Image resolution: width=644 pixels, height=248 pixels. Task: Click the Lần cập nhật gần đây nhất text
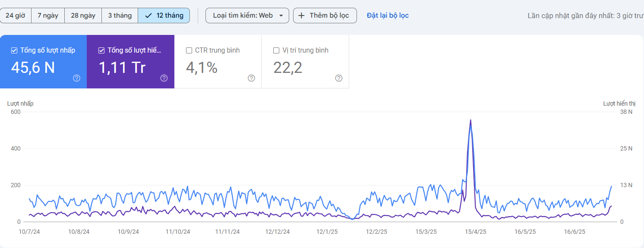pos(586,16)
